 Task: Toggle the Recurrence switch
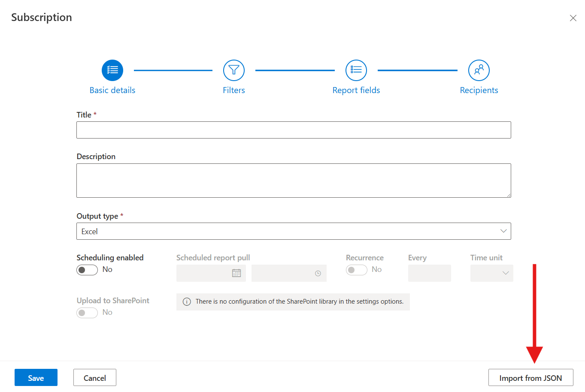point(356,270)
